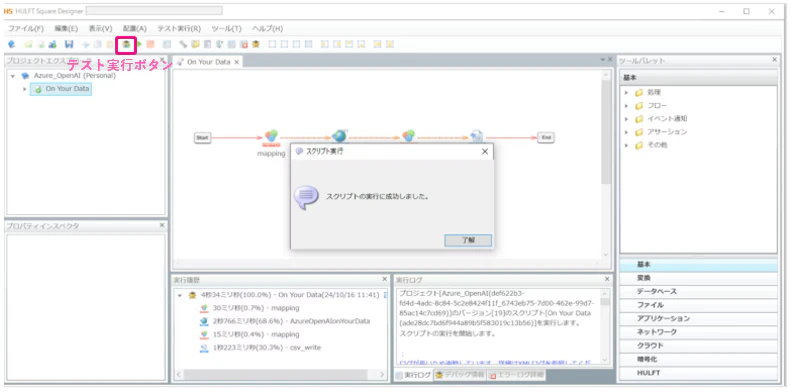
Task: Expand the 処理 palette folder
Action: (x=627, y=93)
